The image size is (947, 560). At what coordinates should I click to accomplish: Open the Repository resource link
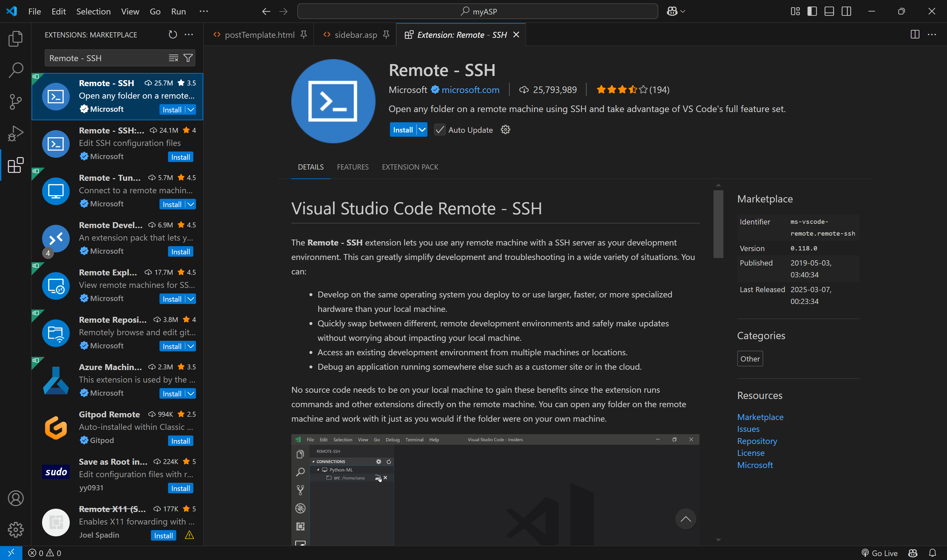coord(757,441)
